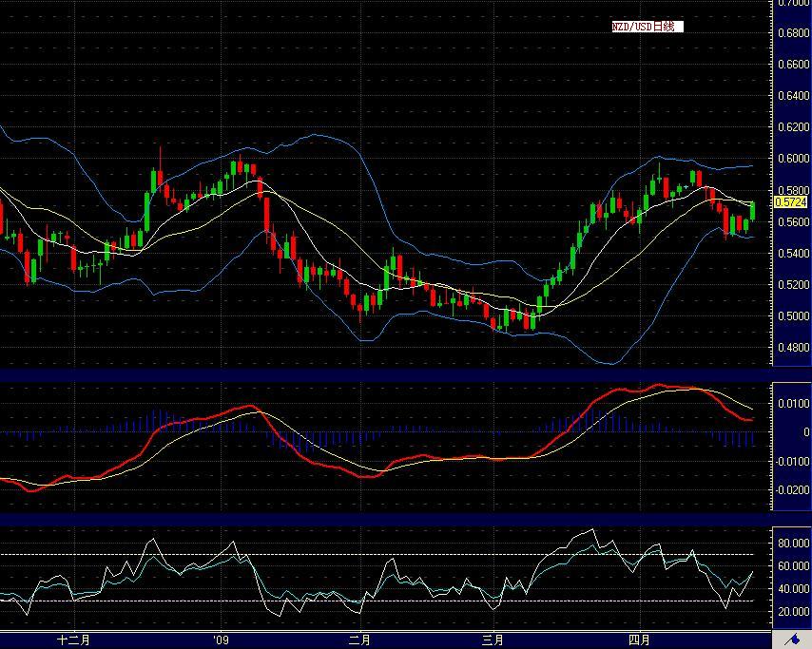This screenshot has height=649, width=812.
Task: Click the MACD -0.010 axis label
Action: click(792, 461)
